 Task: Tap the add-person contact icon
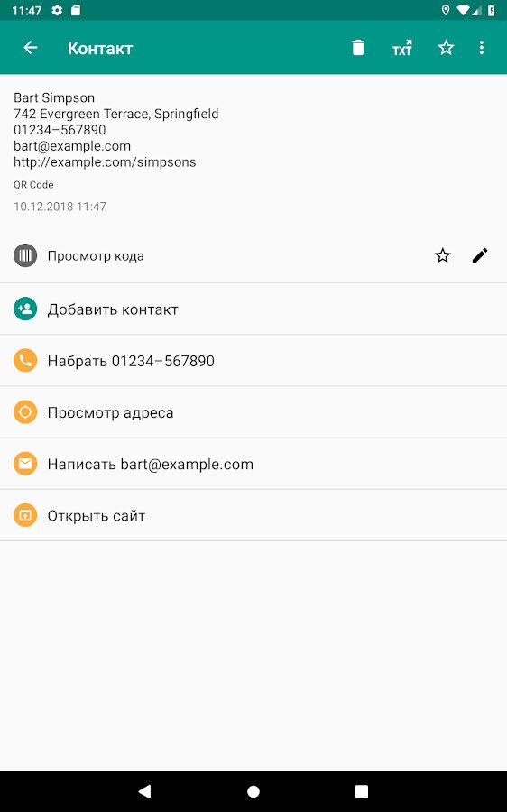(25, 309)
